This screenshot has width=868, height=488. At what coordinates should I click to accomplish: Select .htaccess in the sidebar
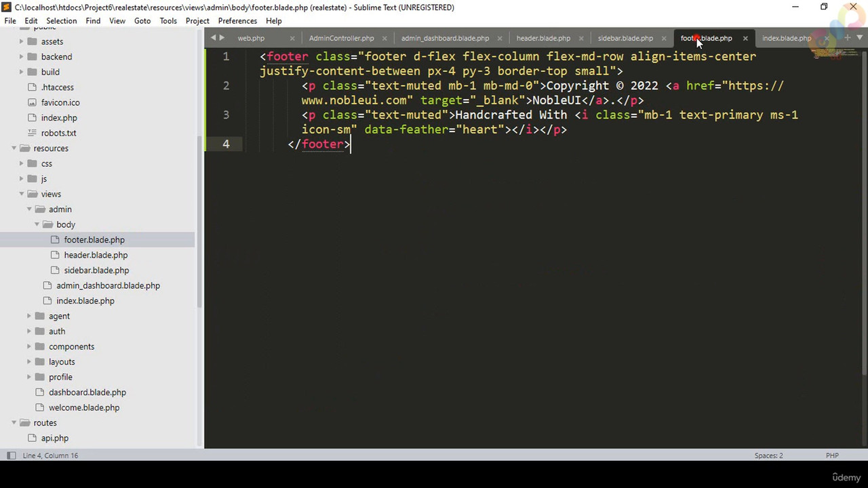[58, 87]
